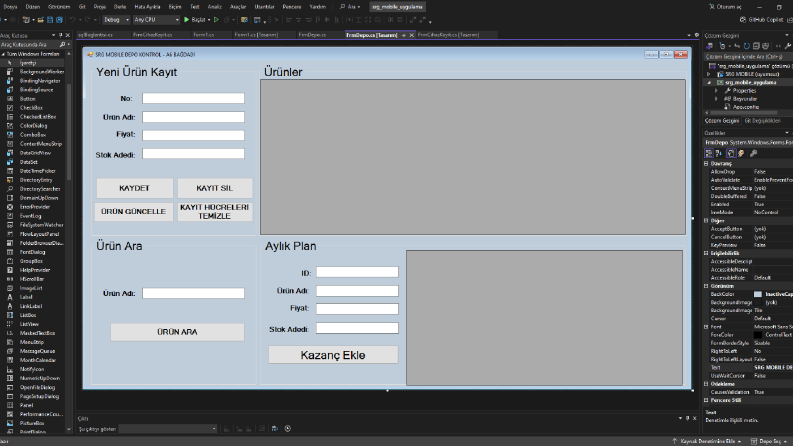This screenshot has height=446, width=793.
Task: Open the Hata Ayıkla menu
Action: [147, 7]
